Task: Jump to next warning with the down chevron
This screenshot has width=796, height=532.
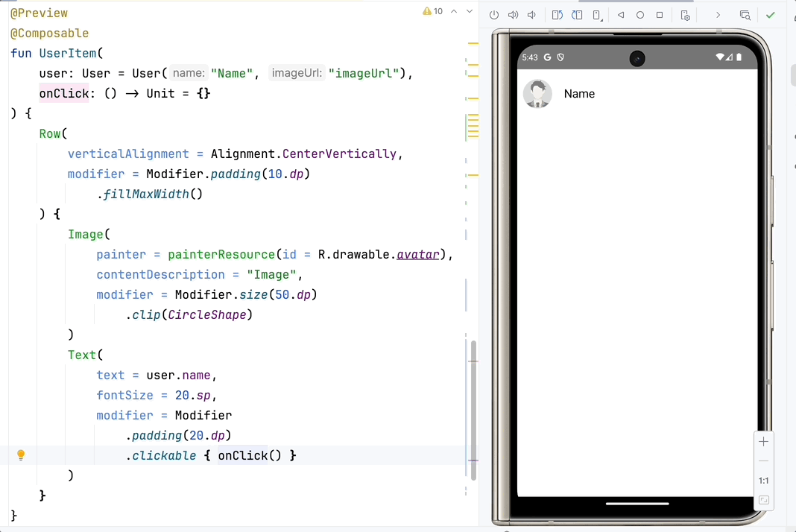Action: click(469, 12)
